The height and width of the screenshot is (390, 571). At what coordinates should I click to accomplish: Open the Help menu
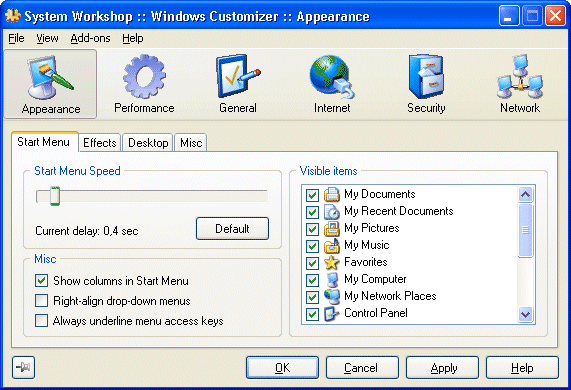133,38
